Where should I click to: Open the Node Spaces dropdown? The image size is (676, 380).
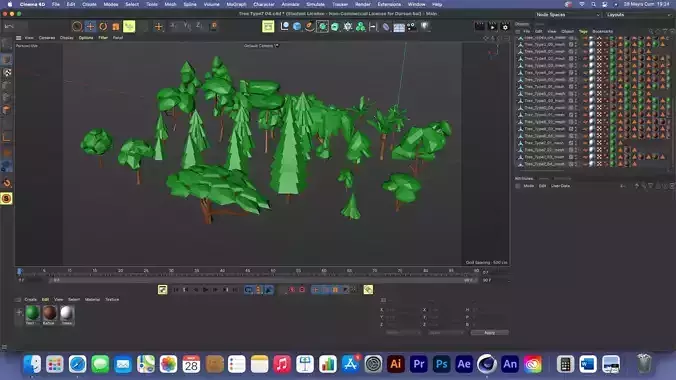click(x=567, y=15)
